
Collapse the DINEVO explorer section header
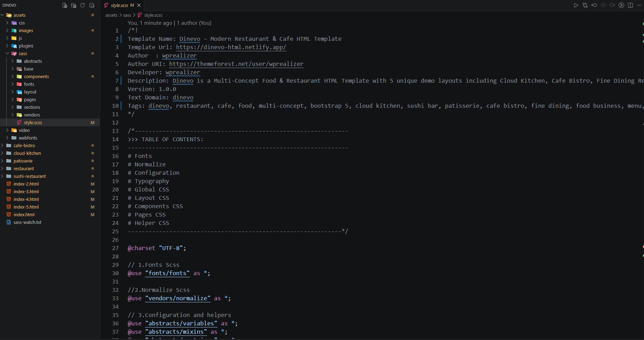[x=9, y=5]
